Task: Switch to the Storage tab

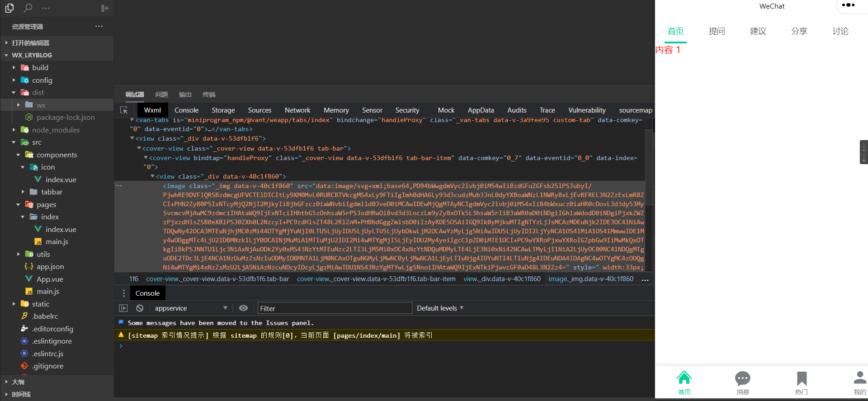Action: pyautogui.click(x=223, y=110)
